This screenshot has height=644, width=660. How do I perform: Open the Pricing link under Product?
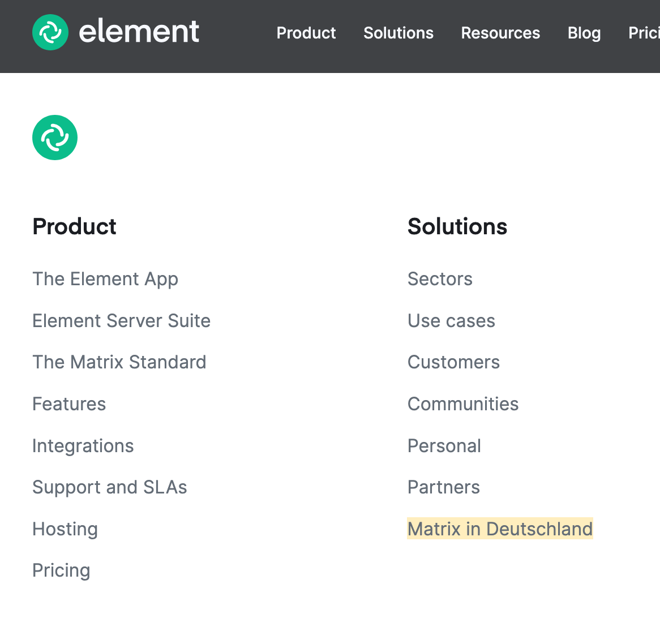[x=61, y=571]
